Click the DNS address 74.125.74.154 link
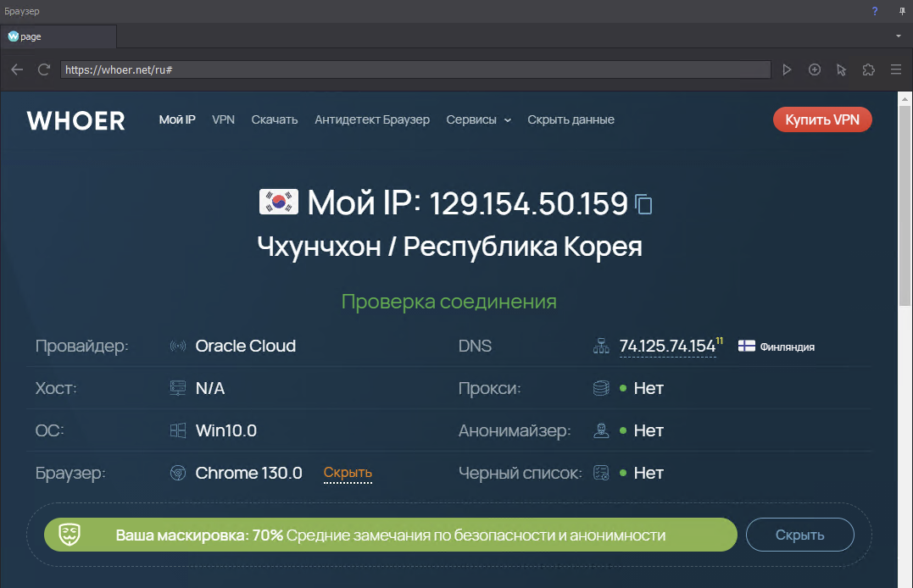Viewport: 913px width, 588px height. click(667, 347)
